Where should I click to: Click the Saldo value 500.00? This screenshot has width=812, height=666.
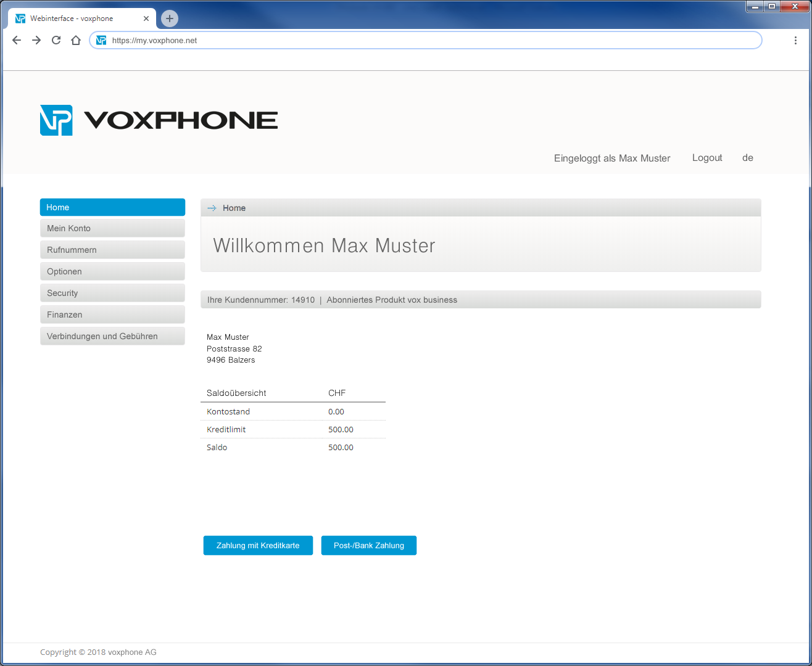point(341,447)
